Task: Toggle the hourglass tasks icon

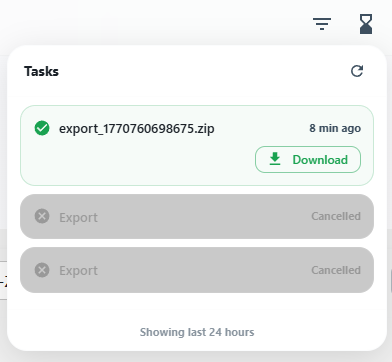Action: (x=366, y=24)
